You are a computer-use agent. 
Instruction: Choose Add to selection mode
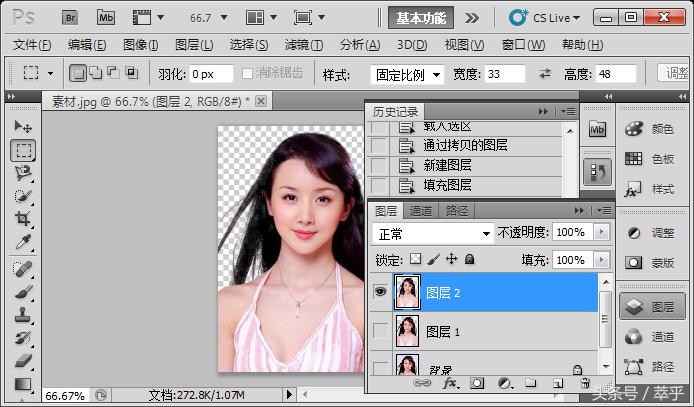96,73
